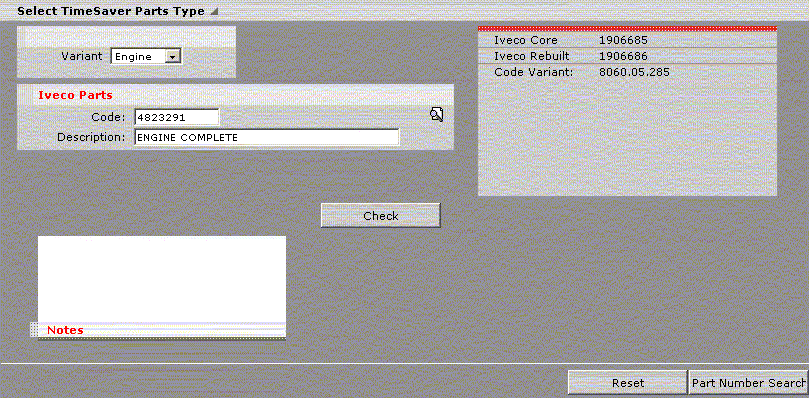Click inside the Notes text area
This screenshot has width=809, height=398.
click(162, 279)
